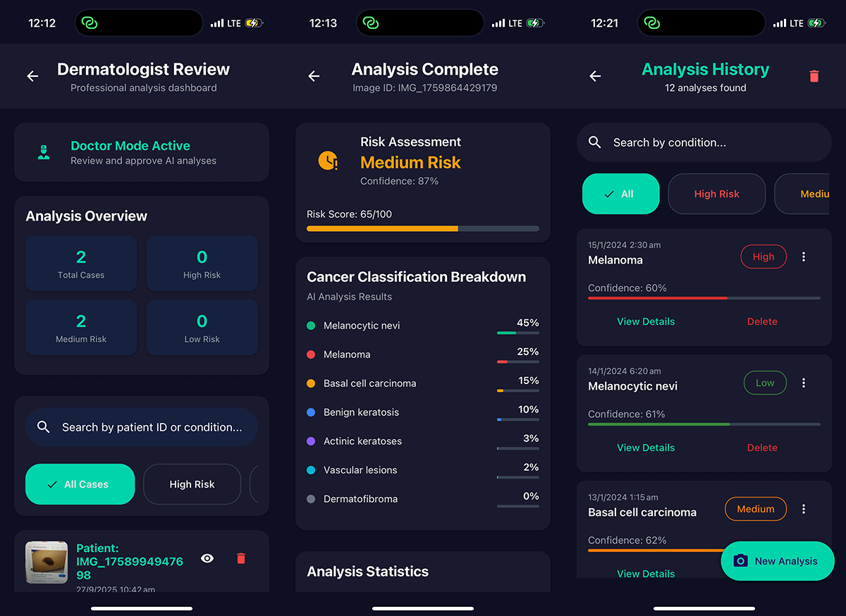Image resolution: width=846 pixels, height=616 pixels.
Task: Click search magnifier icon in Analysis History
Action: [x=595, y=142]
